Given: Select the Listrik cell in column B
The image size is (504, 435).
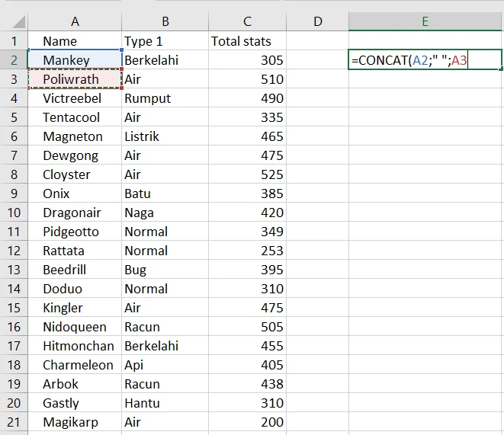Looking at the screenshot, I should tap(165, 136).
